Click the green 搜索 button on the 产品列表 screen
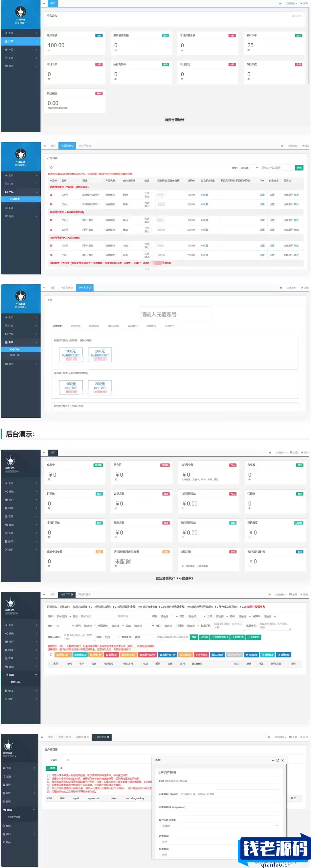 click(299, 168)
